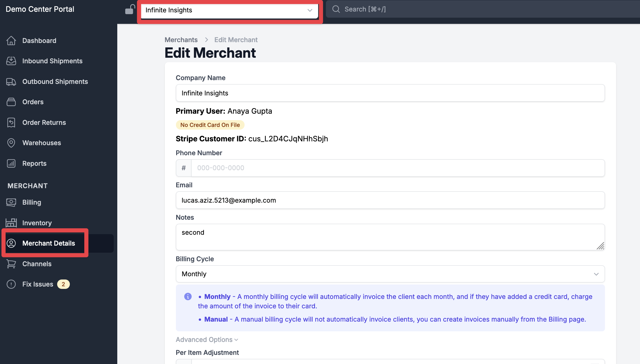Click the Channels shopping cart icon
The width and height of the screenshot is (640, 364).
pos(11,264)
